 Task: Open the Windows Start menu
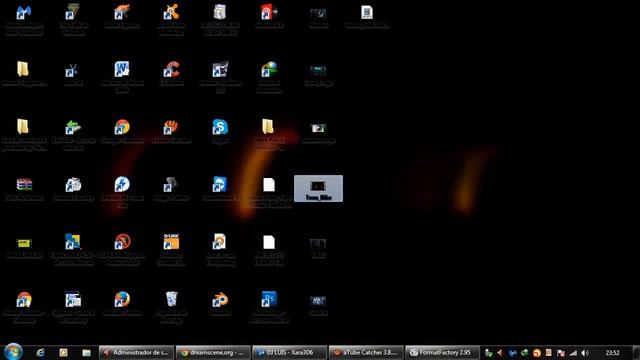pyautogui.click(x=13, y=352)
